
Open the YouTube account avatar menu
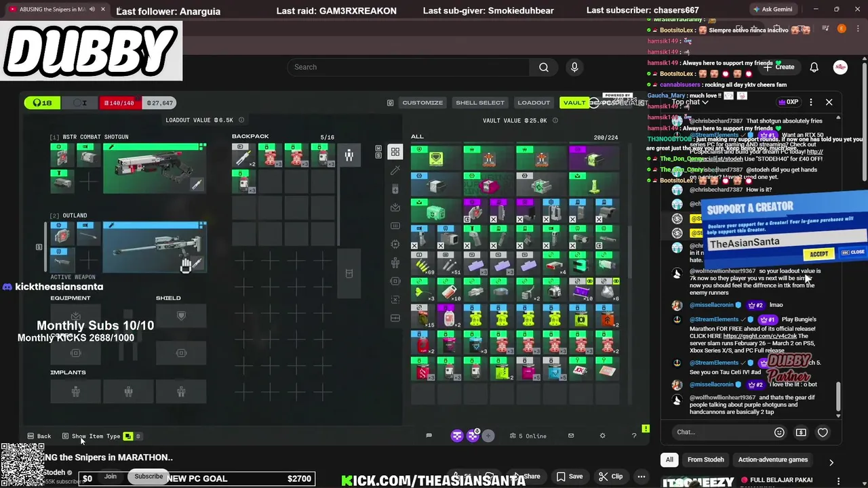(840, 67)
